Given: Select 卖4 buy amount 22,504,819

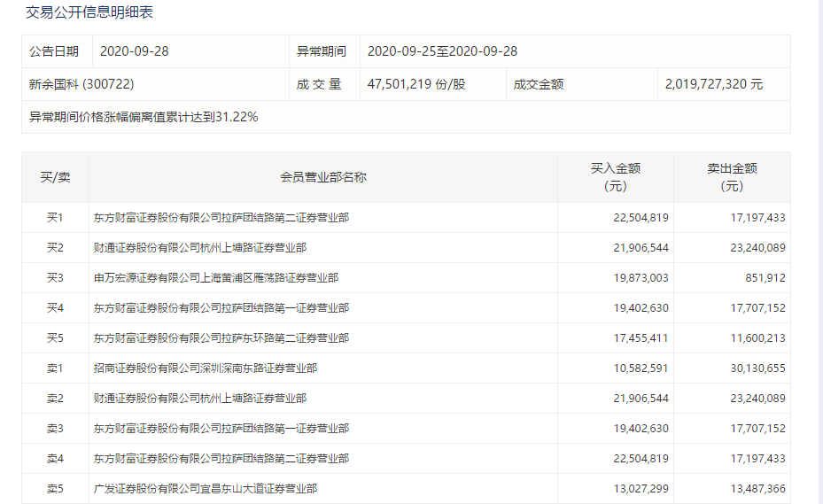Looking at the screenshot, I should (x=641, y=459).
